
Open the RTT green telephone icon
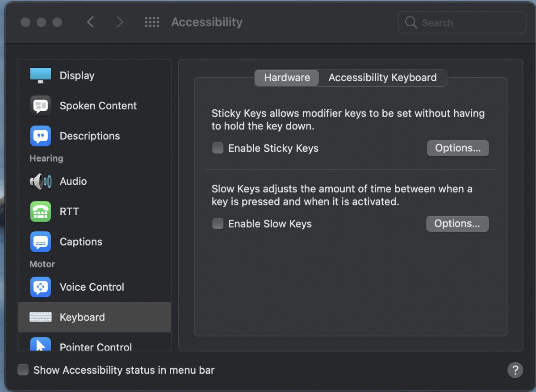(x=41, y=212)
